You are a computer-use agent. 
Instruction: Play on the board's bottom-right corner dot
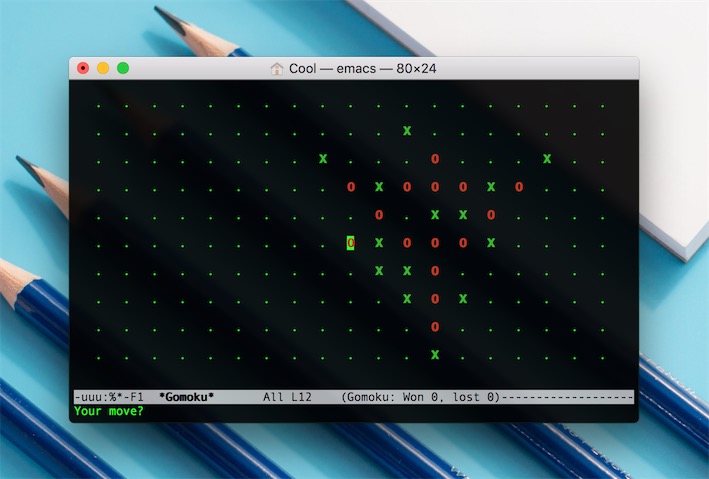pos(603,358)
